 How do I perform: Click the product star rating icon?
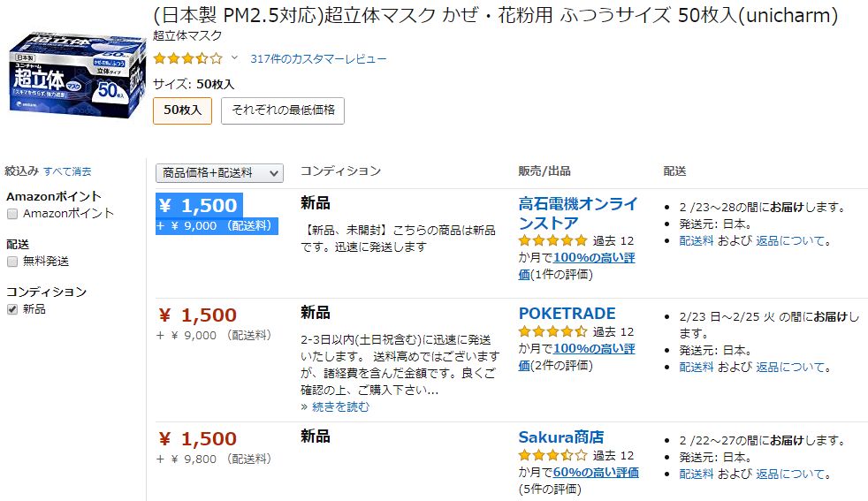click(x=187, y=58)
